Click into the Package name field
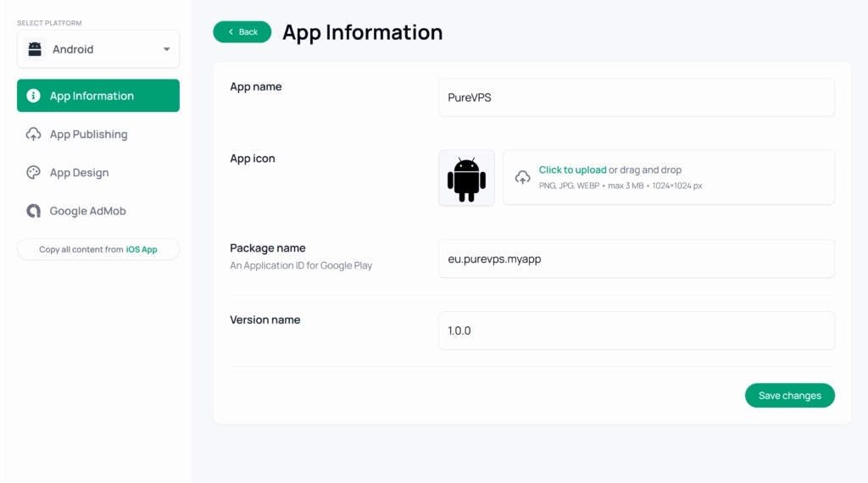Viewport: 868px width, 483px height. 636,258
